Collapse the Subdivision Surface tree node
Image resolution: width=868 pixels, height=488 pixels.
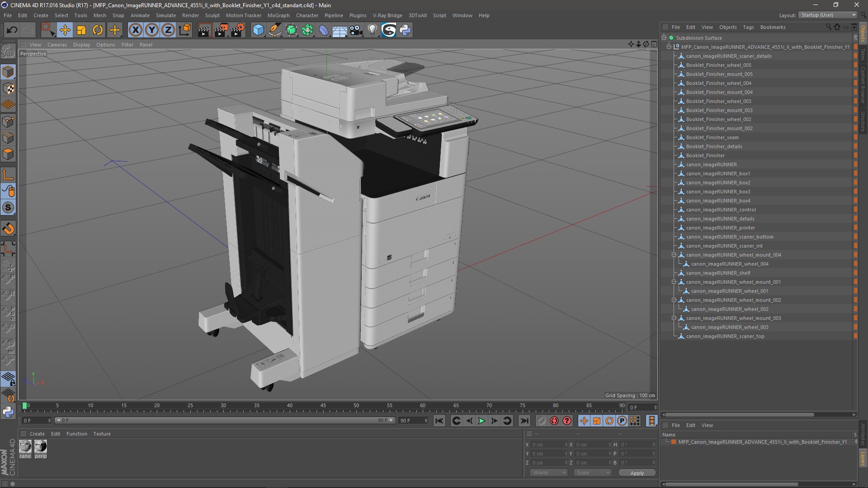pos(664,38)
